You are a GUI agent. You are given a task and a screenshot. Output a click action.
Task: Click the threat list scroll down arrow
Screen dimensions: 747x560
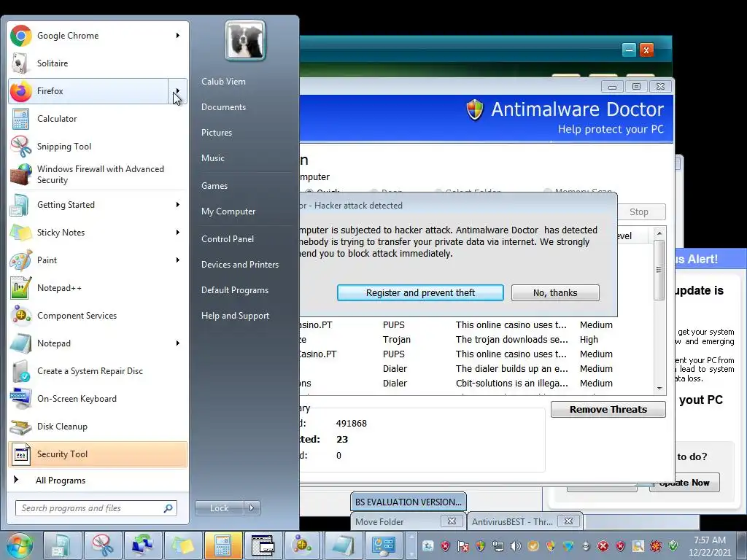coord(659,388)
